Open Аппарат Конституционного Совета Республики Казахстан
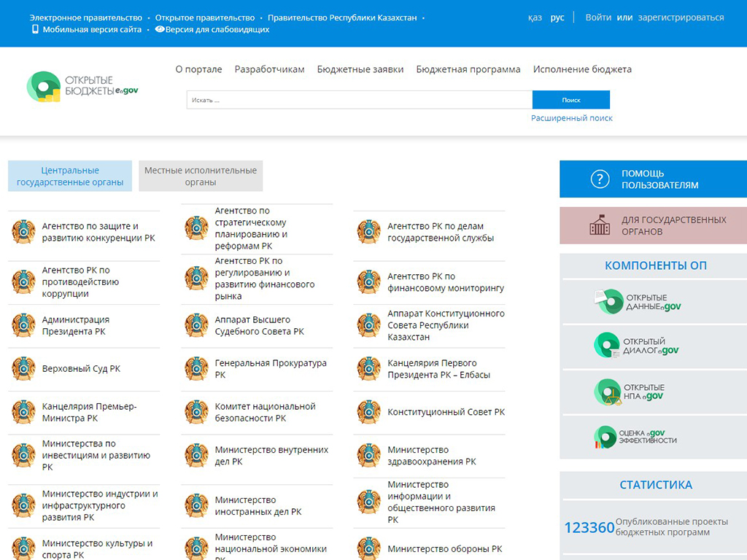747x560 pixels. (x=446, y=325)
